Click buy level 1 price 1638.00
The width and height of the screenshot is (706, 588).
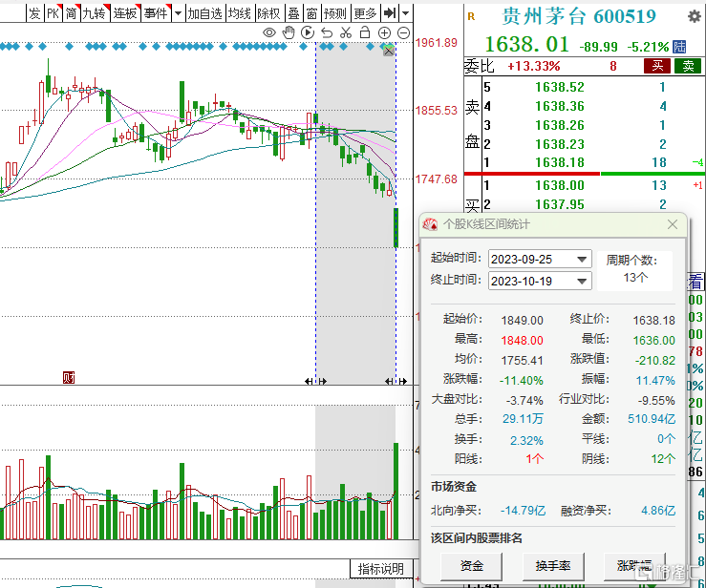coord(560,185)
